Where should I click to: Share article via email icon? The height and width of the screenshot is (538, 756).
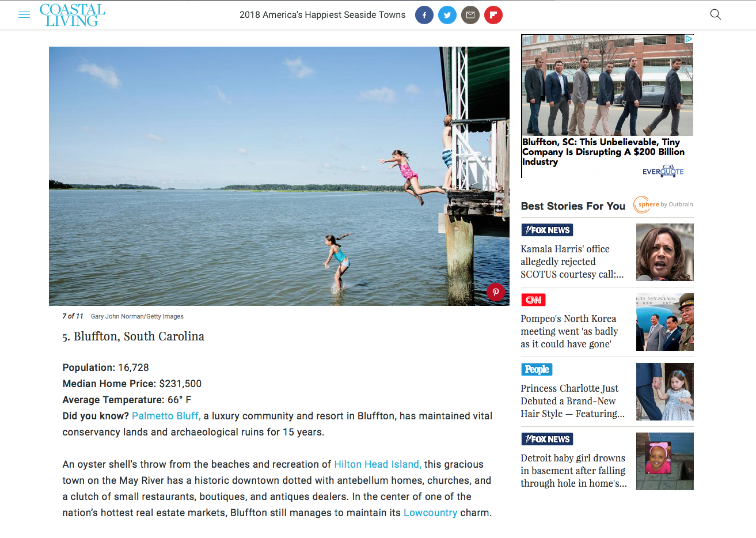pos(470,15)
